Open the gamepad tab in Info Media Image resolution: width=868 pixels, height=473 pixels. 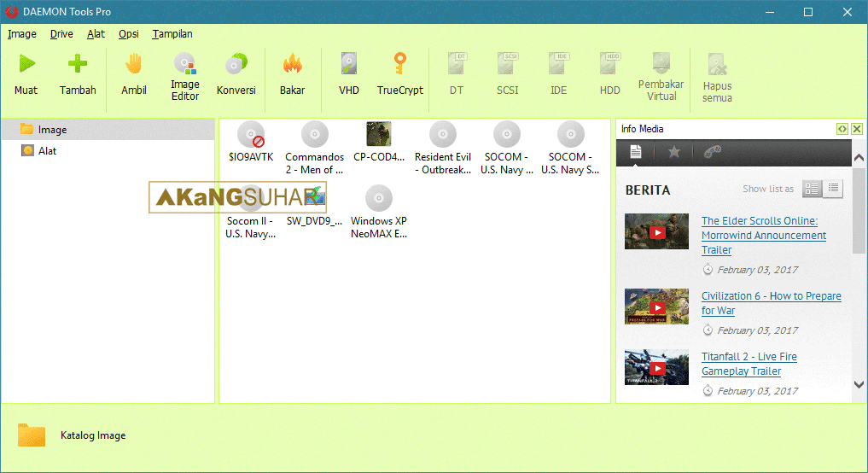[x=713, y=152]
